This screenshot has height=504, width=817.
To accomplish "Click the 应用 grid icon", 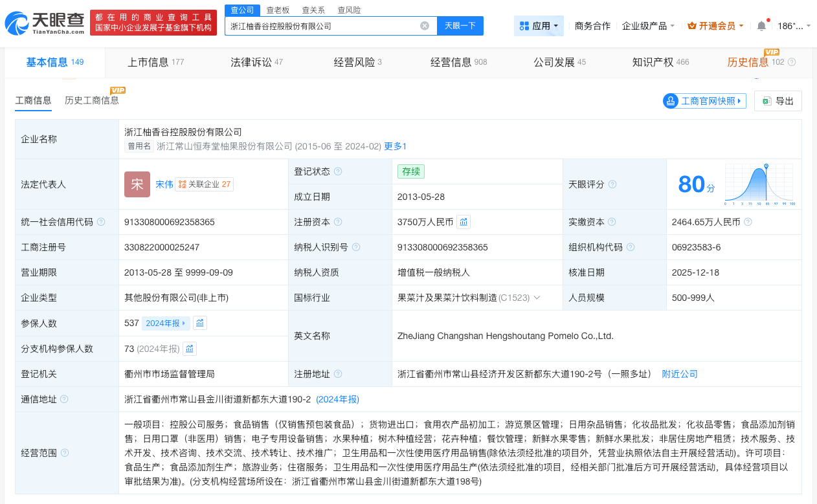I will pyautogui.click(x=524, y=26).
